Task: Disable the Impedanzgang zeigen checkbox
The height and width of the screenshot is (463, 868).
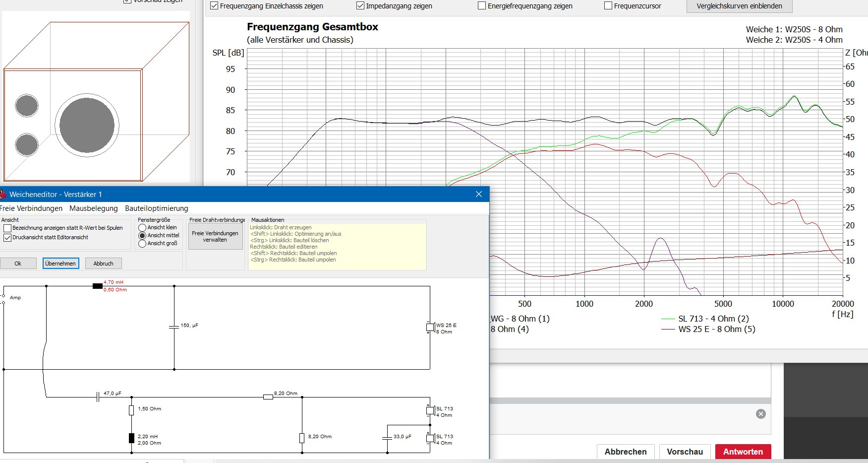Action: [360, 6]
